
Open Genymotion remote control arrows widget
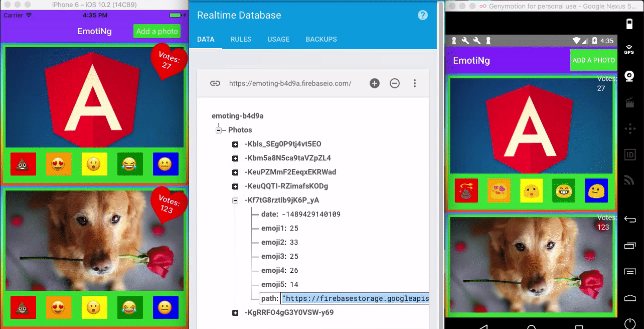[629, 129]
